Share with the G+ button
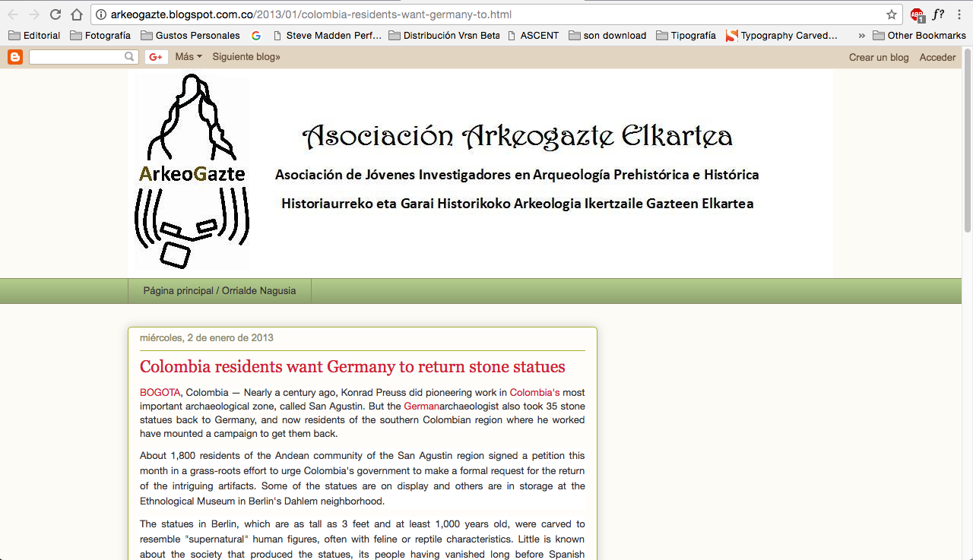 (x=156, y=57)
